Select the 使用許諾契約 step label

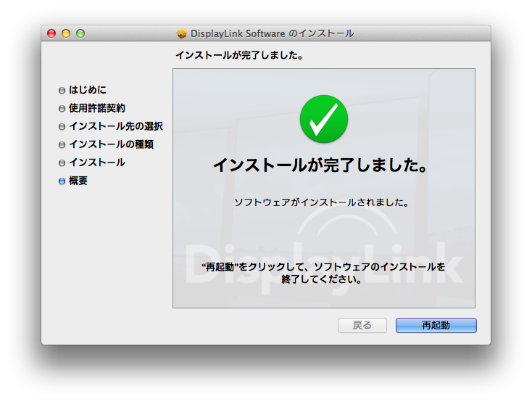point(97,108)
